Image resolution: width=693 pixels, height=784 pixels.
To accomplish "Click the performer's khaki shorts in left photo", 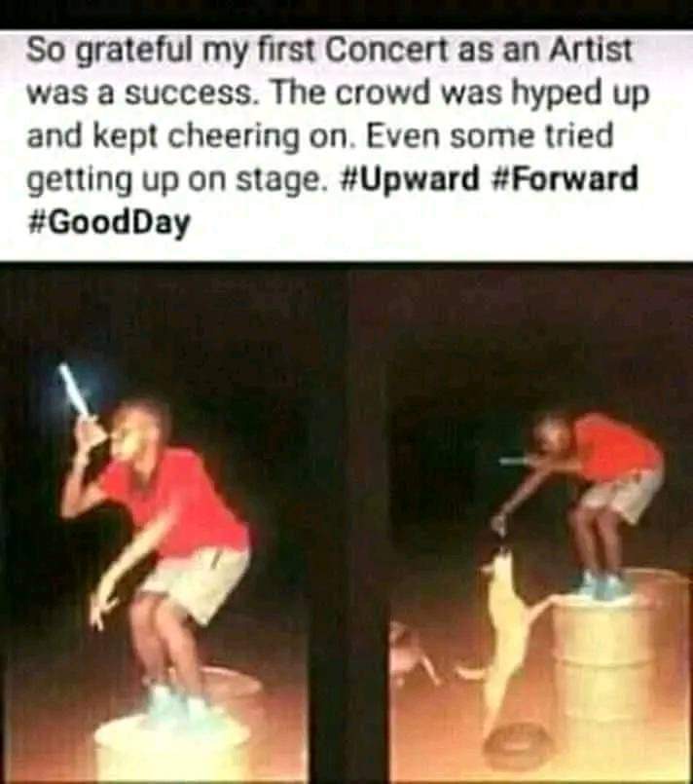I will 198,580.
